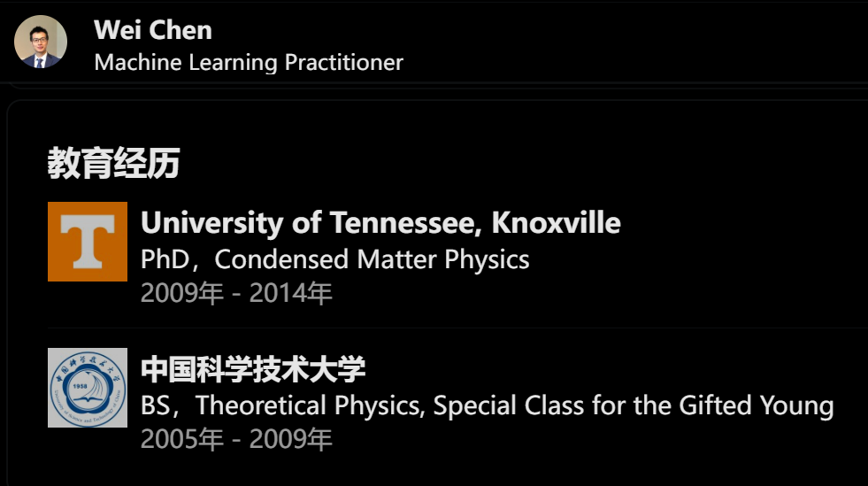Click the 中国科学技术大学 round seal logo

coord(87,388)
